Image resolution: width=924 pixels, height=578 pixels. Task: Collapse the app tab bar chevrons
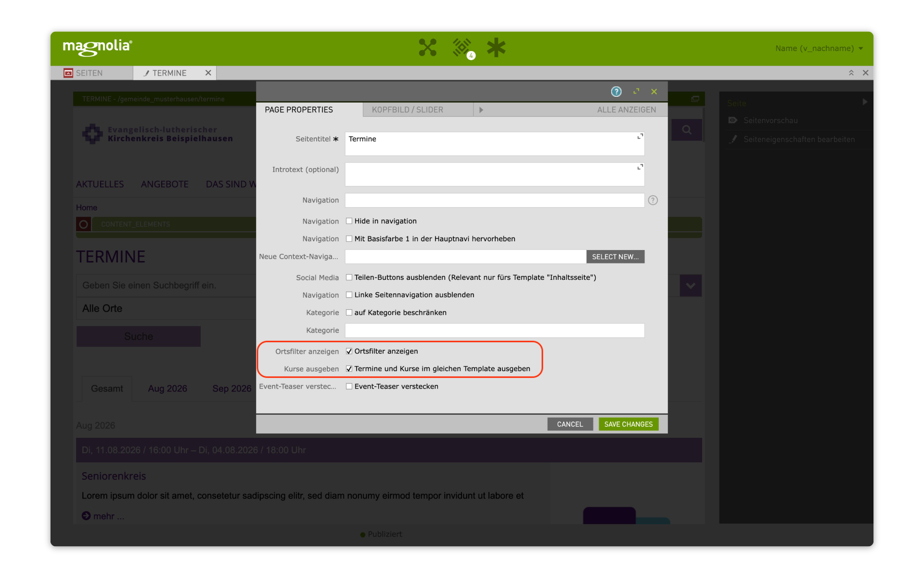[851, 73]
